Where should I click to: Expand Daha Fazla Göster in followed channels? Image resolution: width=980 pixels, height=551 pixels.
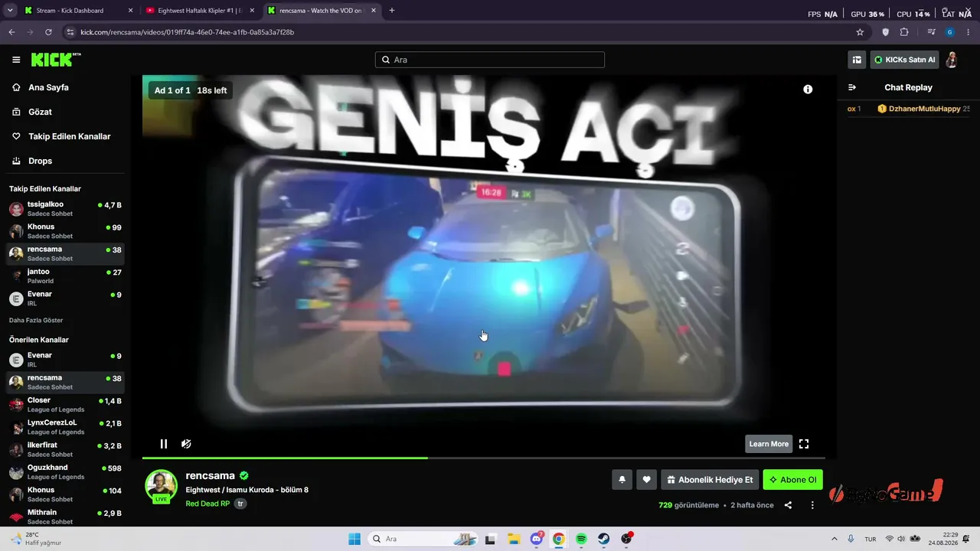pos(36,320)
